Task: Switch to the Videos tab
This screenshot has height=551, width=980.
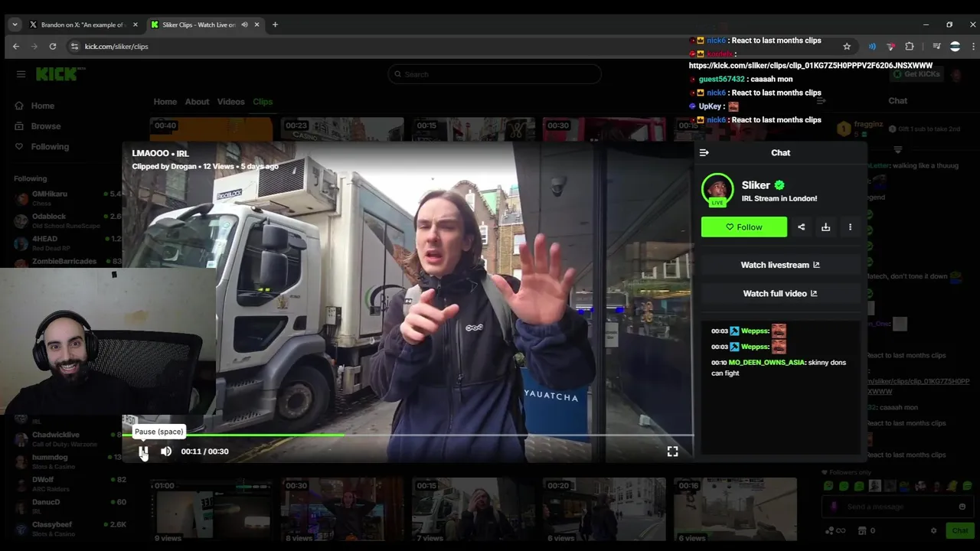Action: tap(230, 102)
